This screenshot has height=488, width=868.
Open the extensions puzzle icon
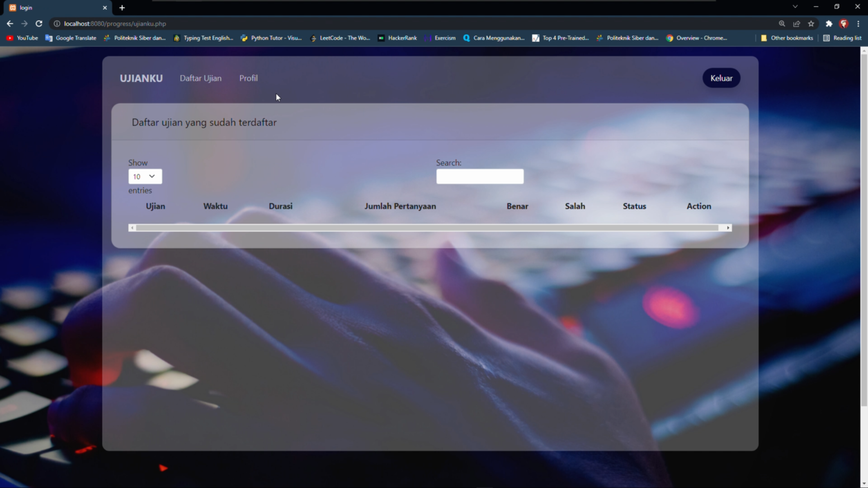tap(829, 23)
